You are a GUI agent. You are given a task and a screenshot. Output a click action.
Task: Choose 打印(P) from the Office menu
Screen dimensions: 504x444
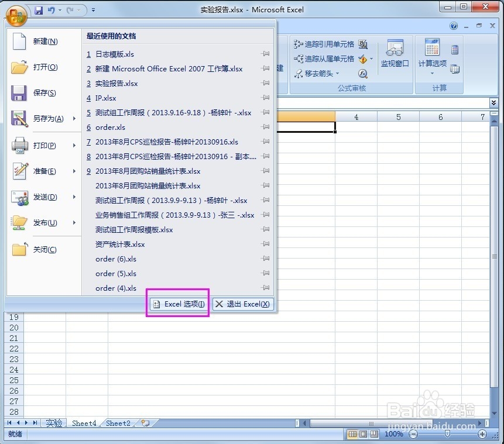point(44,146)
